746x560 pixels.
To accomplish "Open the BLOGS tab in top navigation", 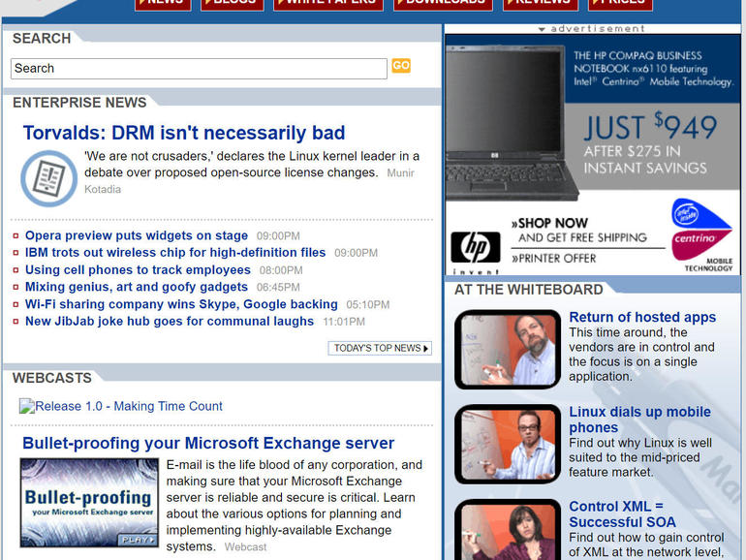I will (x=233, y=4).
